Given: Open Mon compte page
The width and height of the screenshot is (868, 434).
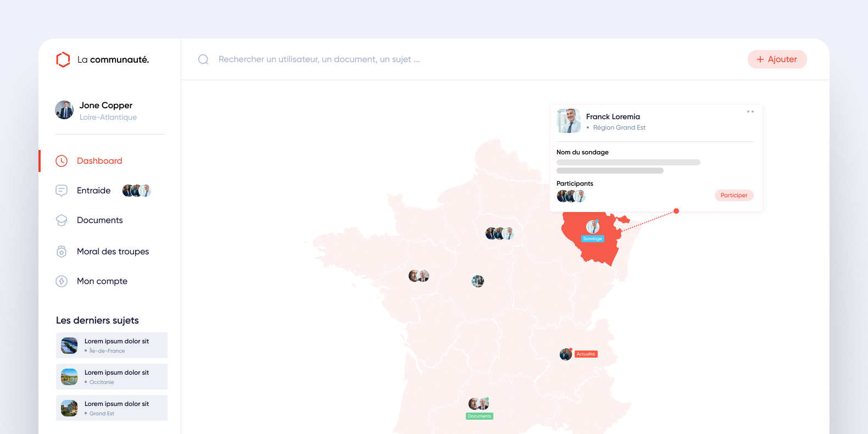Looking at the screenshot, I should (x=102, y=281).
